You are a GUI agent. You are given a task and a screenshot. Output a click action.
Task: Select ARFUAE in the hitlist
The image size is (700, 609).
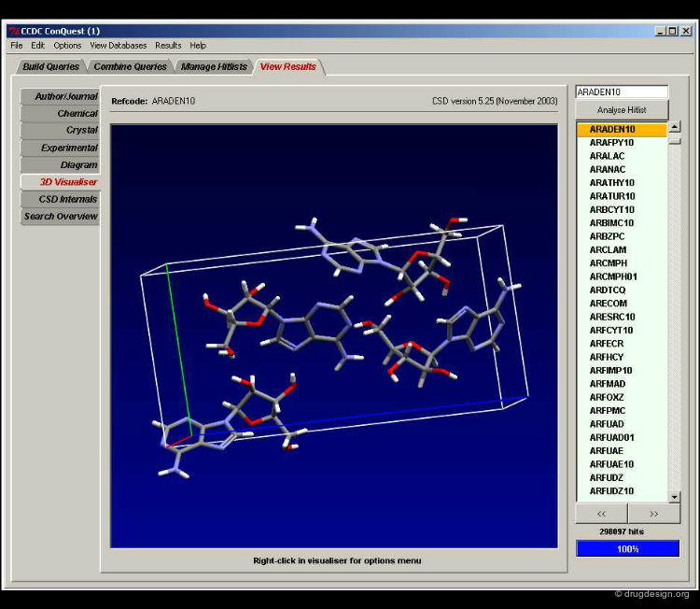622,451
